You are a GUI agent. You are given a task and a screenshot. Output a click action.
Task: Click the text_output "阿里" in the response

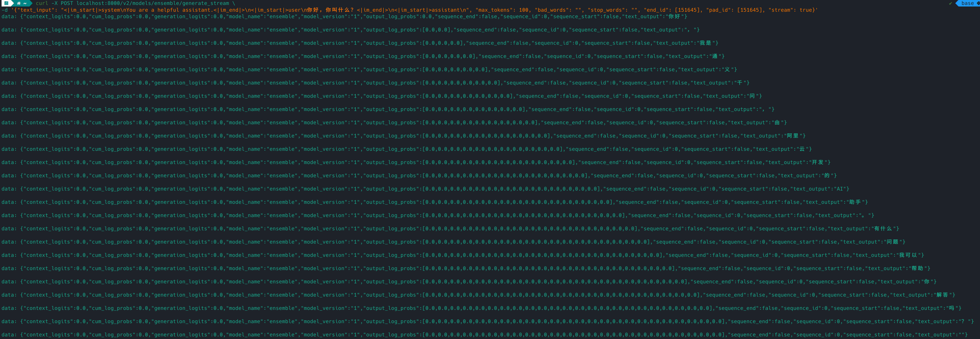(x=792, y=136)
